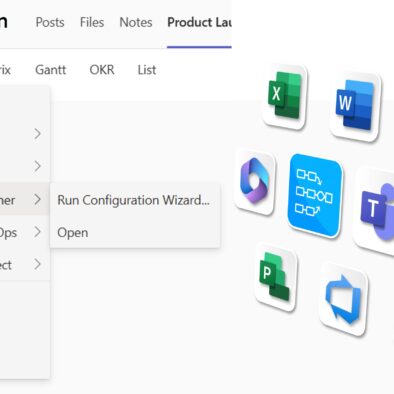Open the Microsoft Teams icon
Screen dimensions: 394x394
(375, 211)
